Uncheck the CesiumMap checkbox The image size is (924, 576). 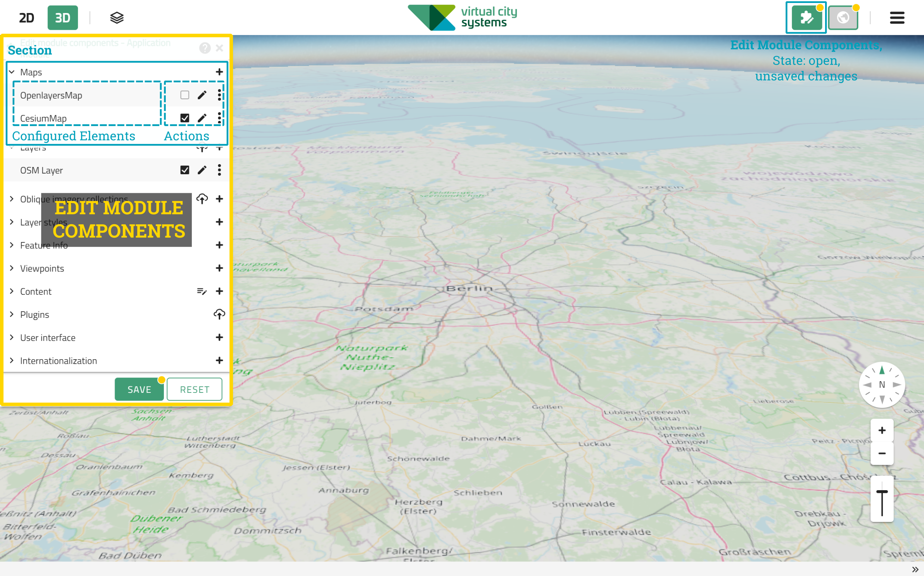[184, 118]
